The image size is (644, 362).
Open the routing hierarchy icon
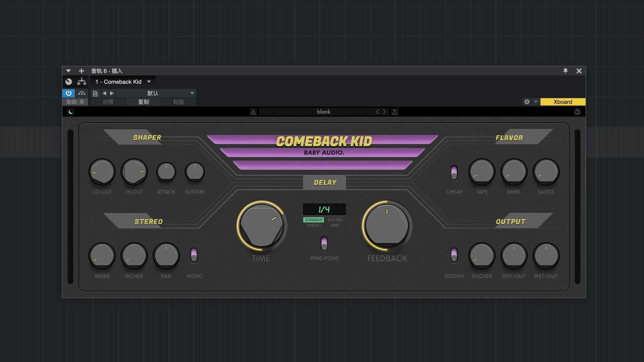click(82, 82)
